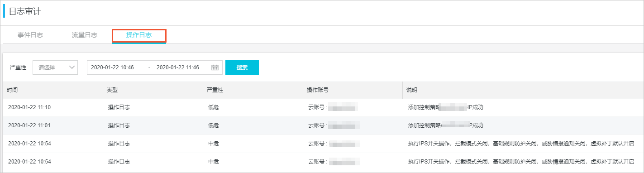
Task: Click the 说明 column header
Action: [412, 90]
